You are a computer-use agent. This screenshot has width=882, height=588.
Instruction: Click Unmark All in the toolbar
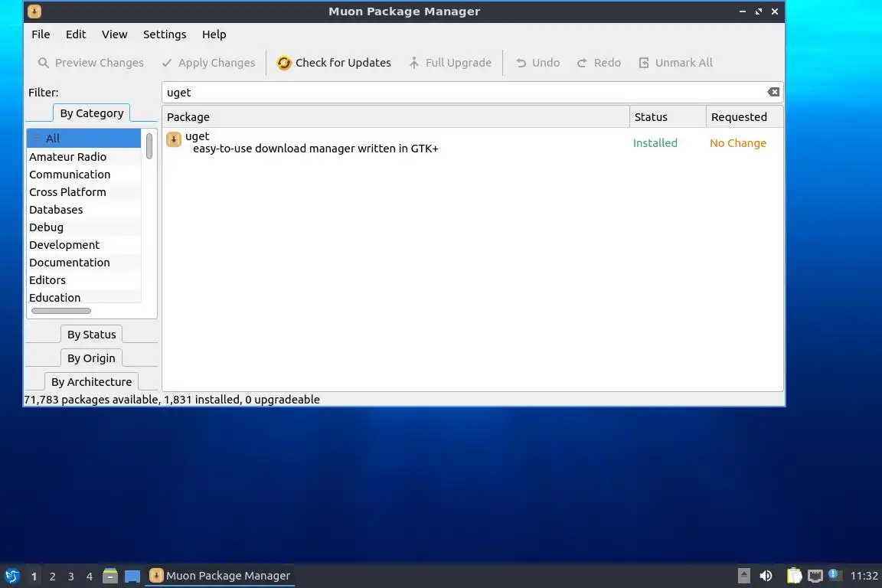click(x=675, y=63)
